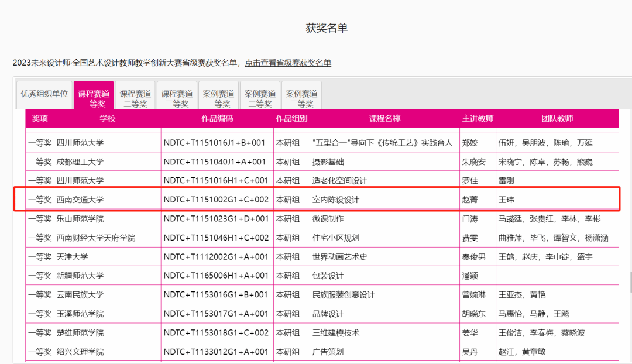The width and height of the screenshot is (632, 364).
Task: Click the course name 室内陈设设计
Action: coord(336,200)
